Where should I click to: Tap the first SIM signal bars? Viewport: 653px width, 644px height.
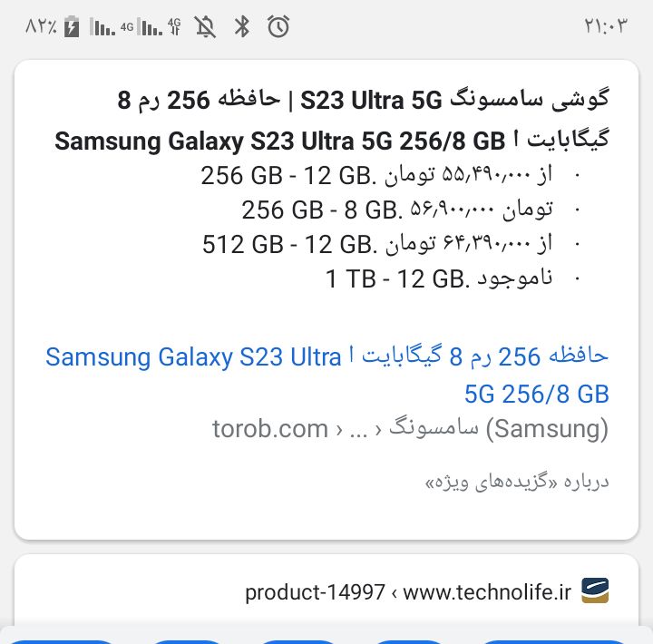pos(102,27)
